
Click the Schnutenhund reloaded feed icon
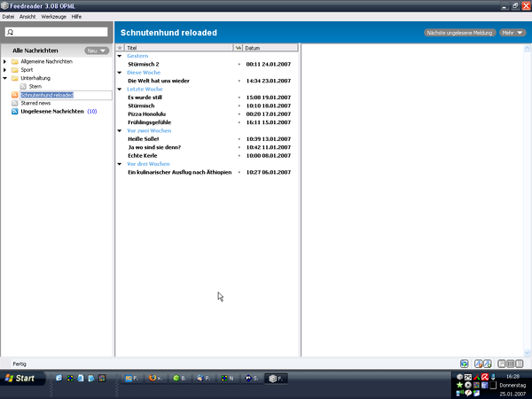tap(15, 95)
